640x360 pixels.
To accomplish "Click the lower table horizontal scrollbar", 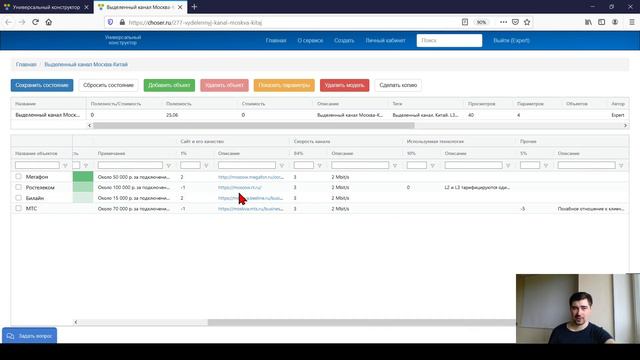I will (x=361, y=322).
